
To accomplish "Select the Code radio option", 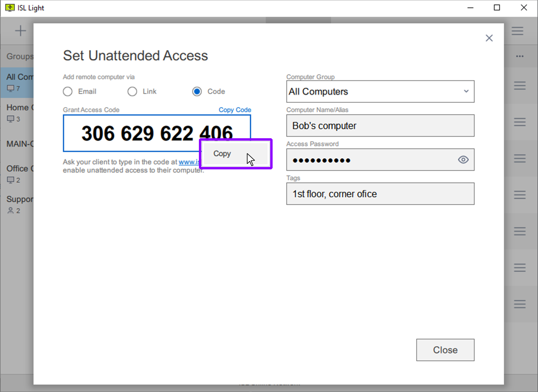I will [x=197, y=92].
